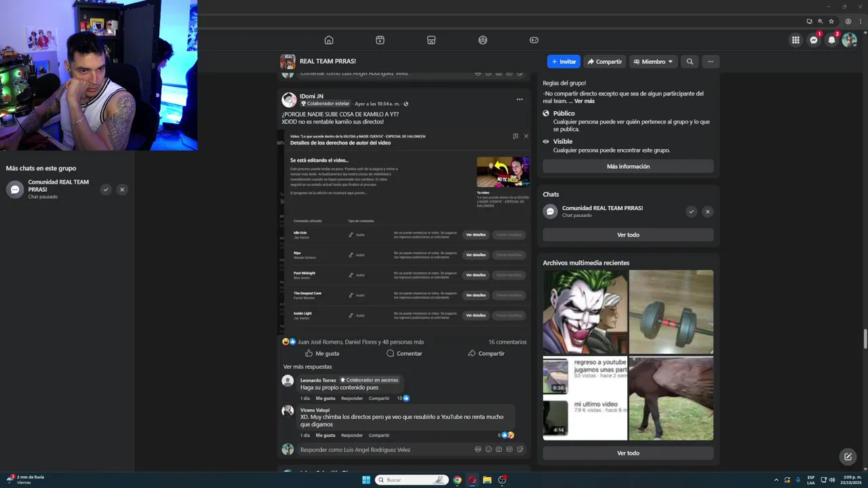
Task: Open the Facebook menu grid icon
Action: pos(795,40)
